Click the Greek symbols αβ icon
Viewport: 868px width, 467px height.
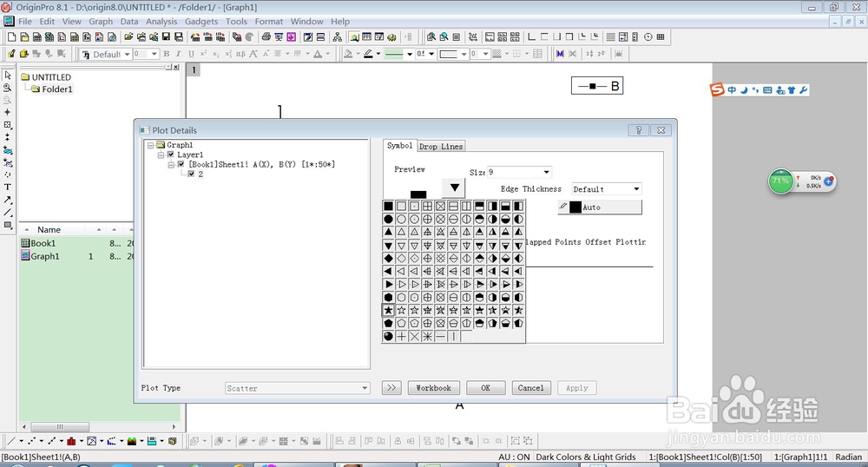click(x=240, y=54)
